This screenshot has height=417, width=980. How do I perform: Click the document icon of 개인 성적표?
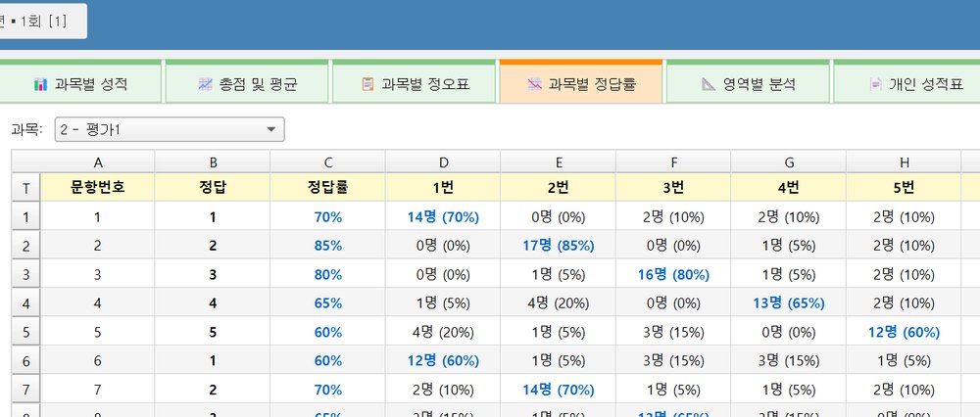coord(875,84)
